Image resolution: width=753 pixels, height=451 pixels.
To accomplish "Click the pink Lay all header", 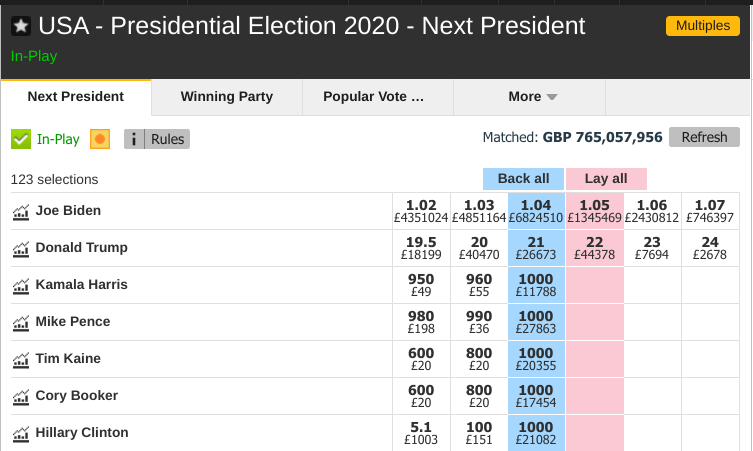I will pos(606,179).
